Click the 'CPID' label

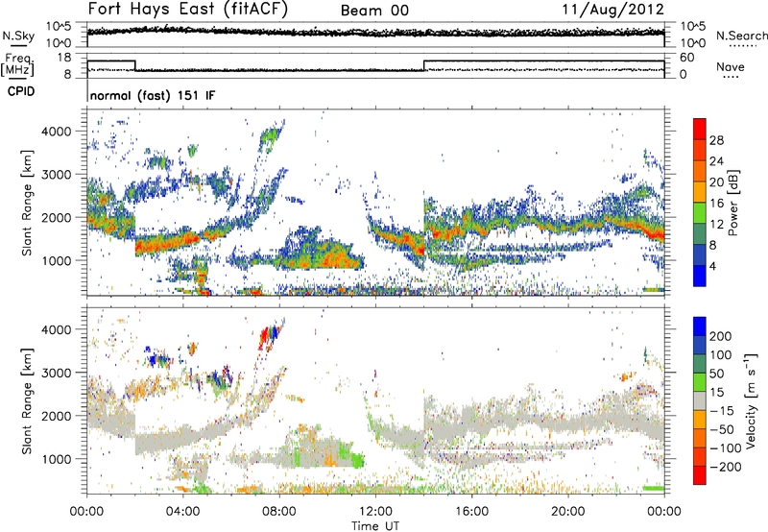point(21,91)
